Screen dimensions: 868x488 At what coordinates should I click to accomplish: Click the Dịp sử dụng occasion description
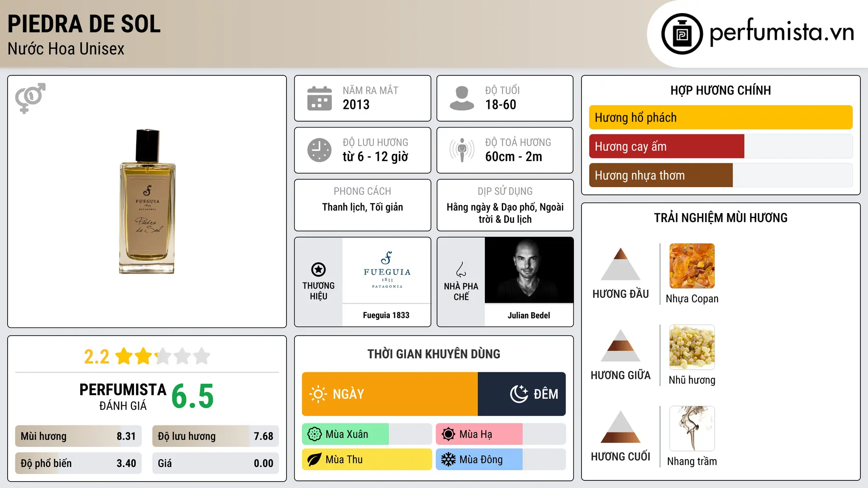click(x=505, y=213)
